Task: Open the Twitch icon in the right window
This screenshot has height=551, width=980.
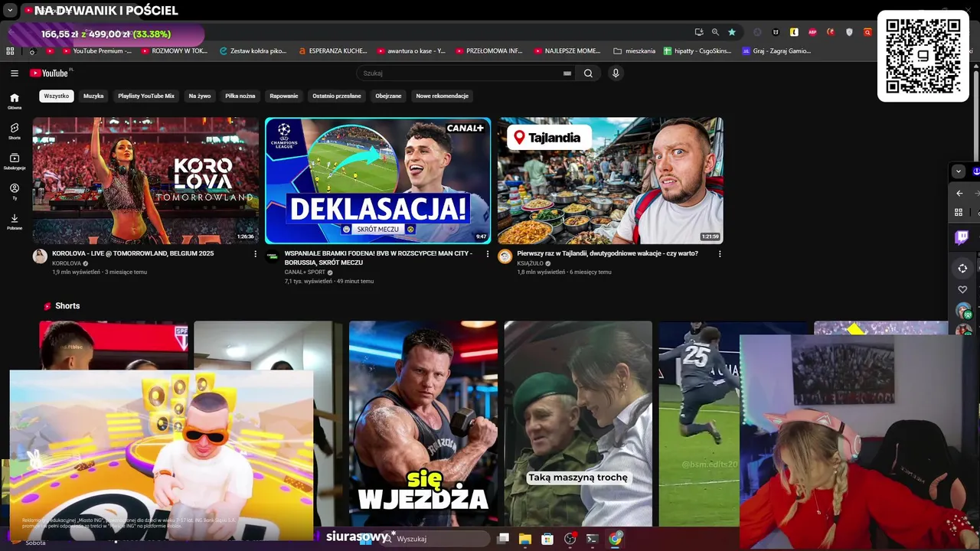Action: coord(962,237)
